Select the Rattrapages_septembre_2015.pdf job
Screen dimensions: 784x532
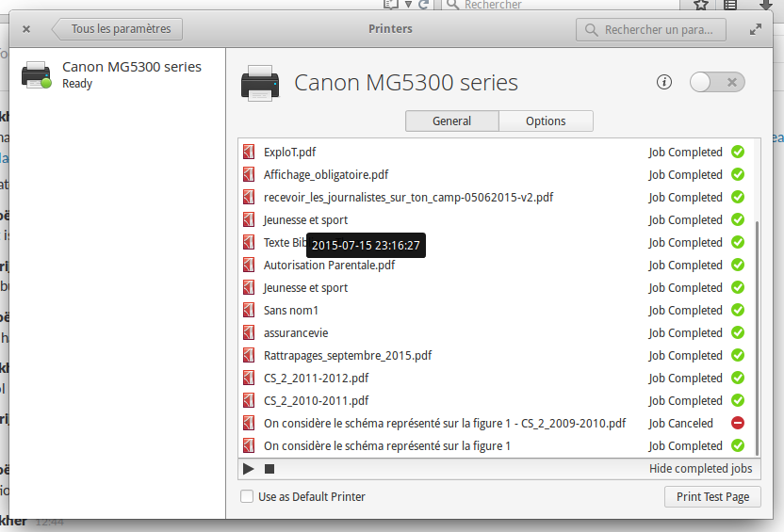(497, 355)
